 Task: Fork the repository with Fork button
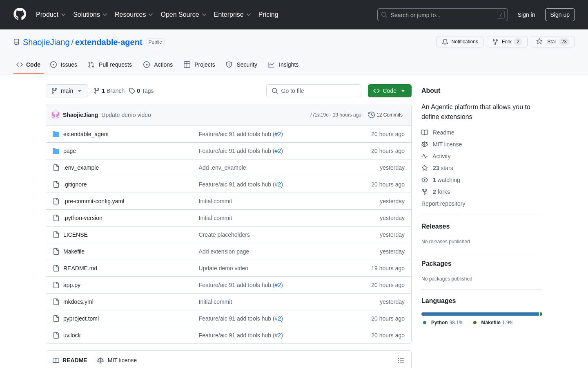(x=507, y=42)
